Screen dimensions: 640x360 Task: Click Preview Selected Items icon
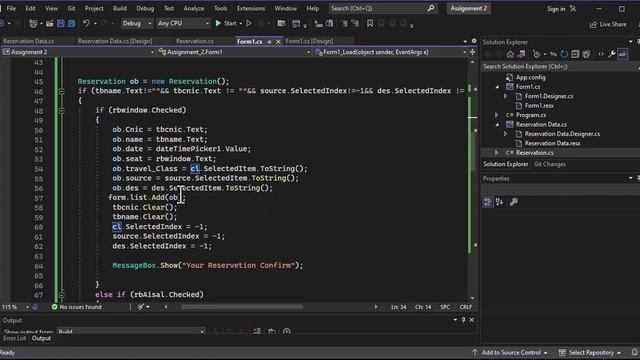tap(623, 54)
